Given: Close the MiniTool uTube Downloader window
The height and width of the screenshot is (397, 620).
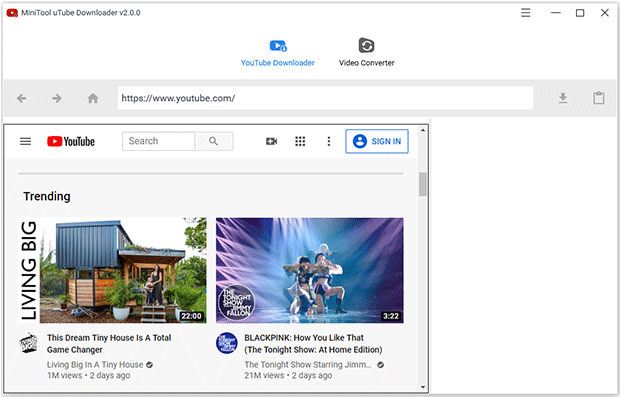Looking at the screenshot, I should coord(605,13).
